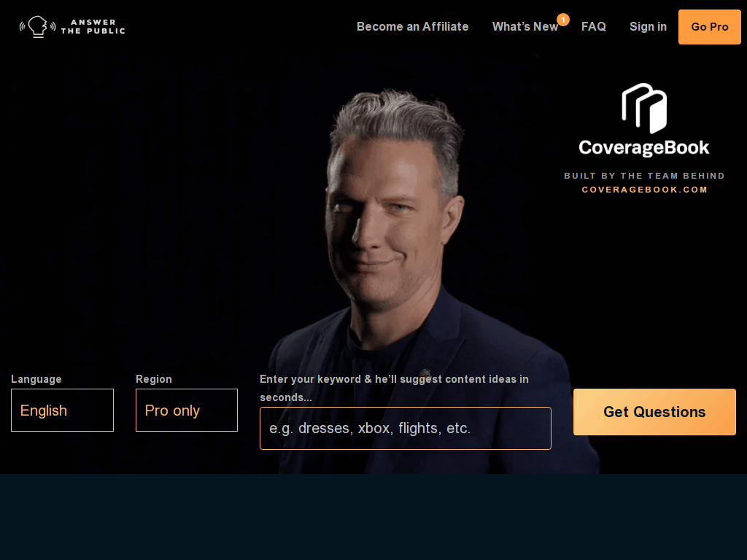Click the Get Questions button
This screenshot has height=560, width=747.
(654, 412)
